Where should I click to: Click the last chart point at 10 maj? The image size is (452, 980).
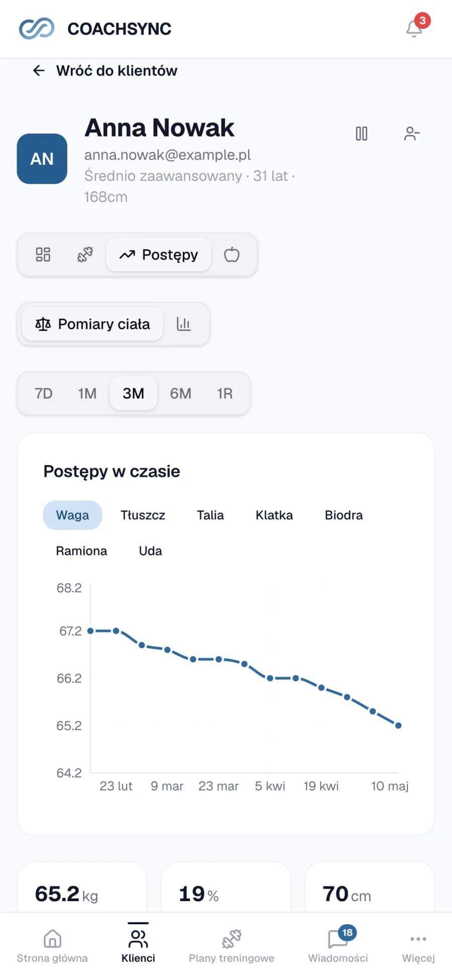(x=398, y=725)
